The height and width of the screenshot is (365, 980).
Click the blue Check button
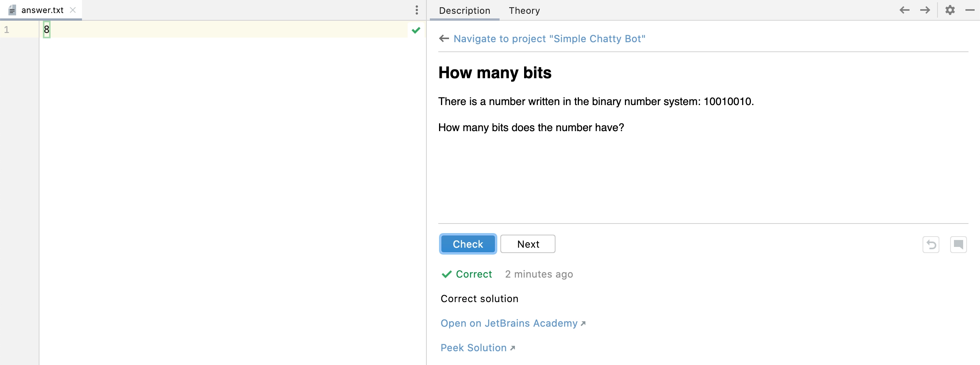pyautogui.click(x=468, y=244)
